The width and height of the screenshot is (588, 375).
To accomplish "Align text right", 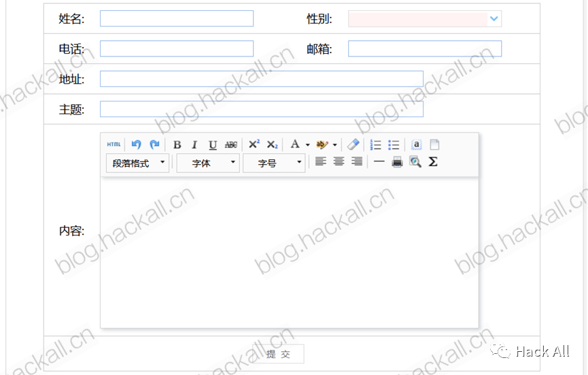I will click(357, 162).
